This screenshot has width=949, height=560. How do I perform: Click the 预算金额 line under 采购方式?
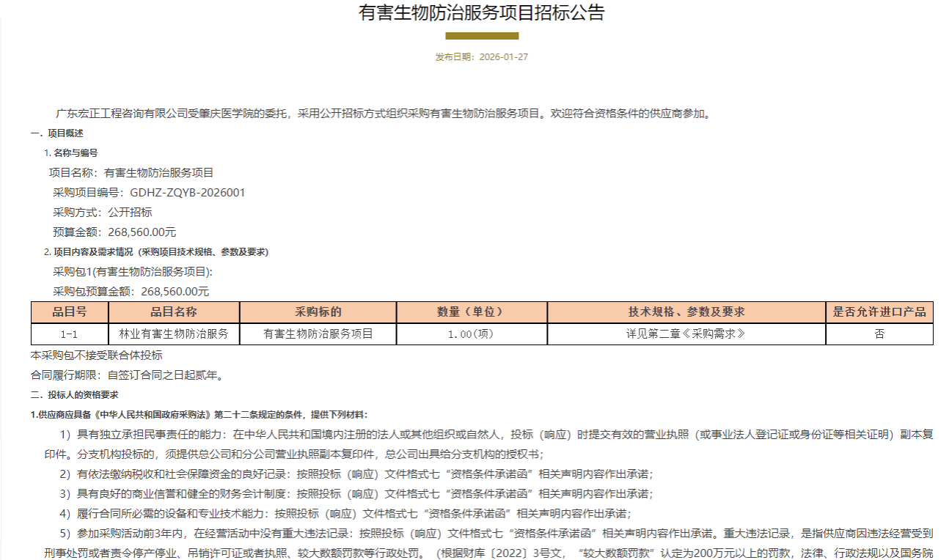[x=114, y=232]
